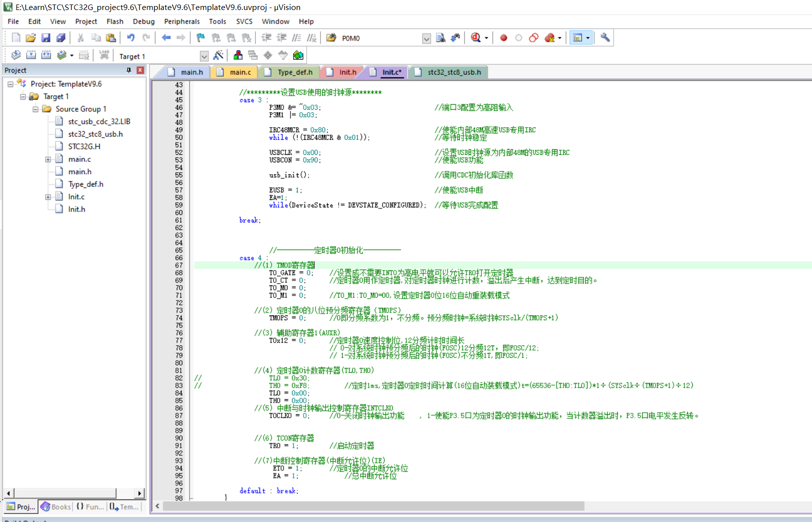Open the debug button dropdown arrow
812x522 pixels.
tap(486, 38)
